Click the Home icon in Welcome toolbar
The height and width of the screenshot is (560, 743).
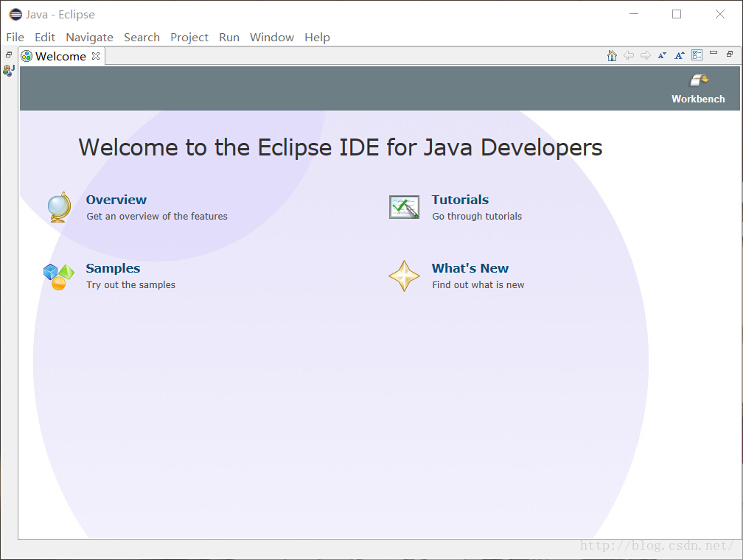612,55
